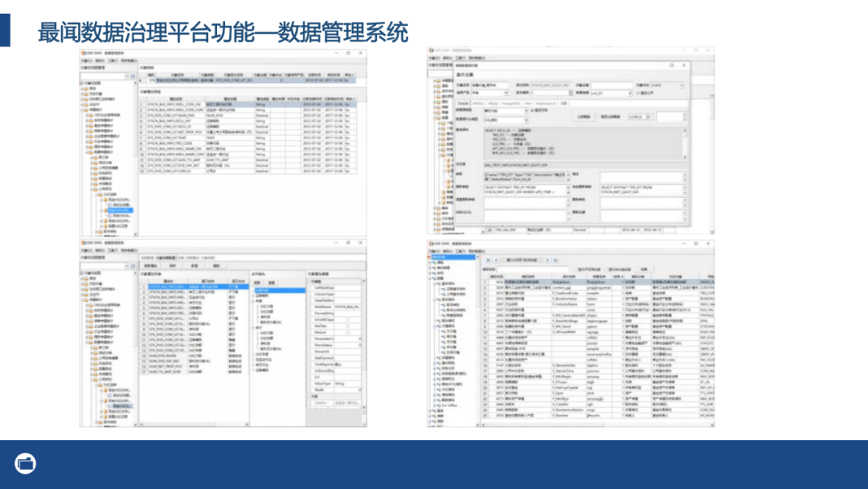Click into the SELECT SECU_ID query text area

click(583, 143)
